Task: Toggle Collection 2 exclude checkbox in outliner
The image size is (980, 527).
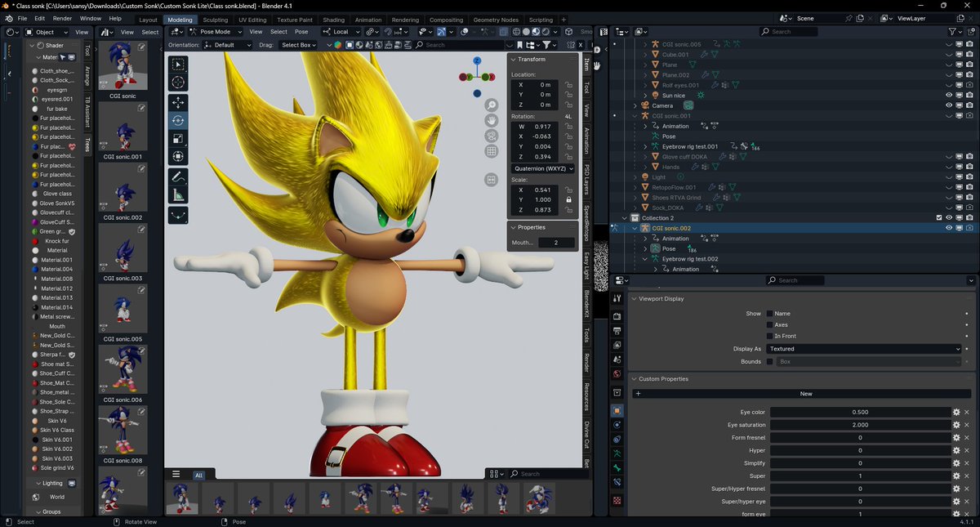Action: pyautogui.click(x=939, y=218)
